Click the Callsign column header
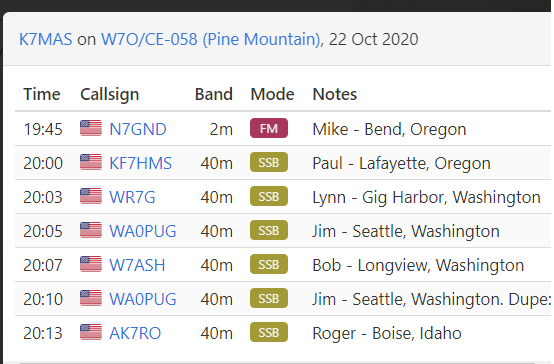This screenshot has width=554, height=364. tap(110, 94)
